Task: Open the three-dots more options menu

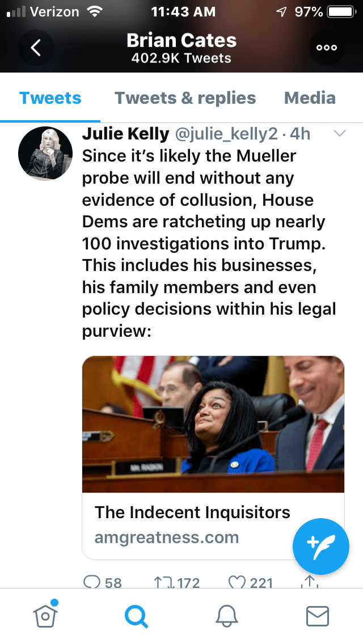Action: (x=327, y=48)
